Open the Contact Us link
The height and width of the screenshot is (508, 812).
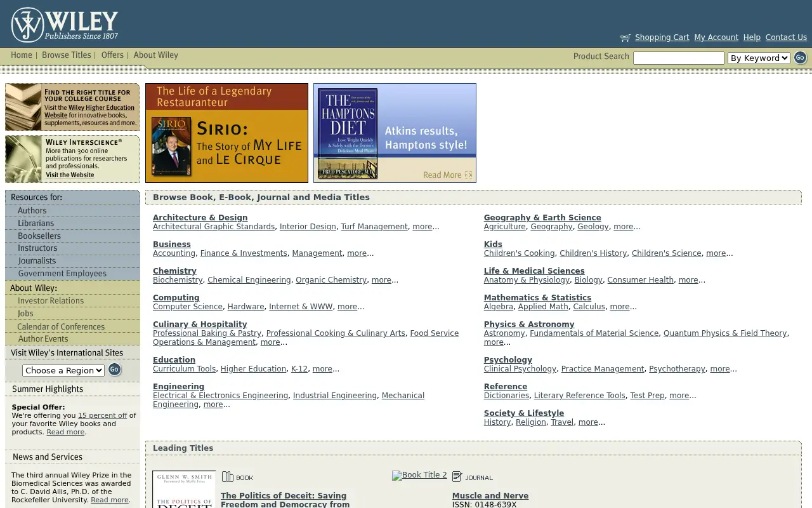click(786, 37)
